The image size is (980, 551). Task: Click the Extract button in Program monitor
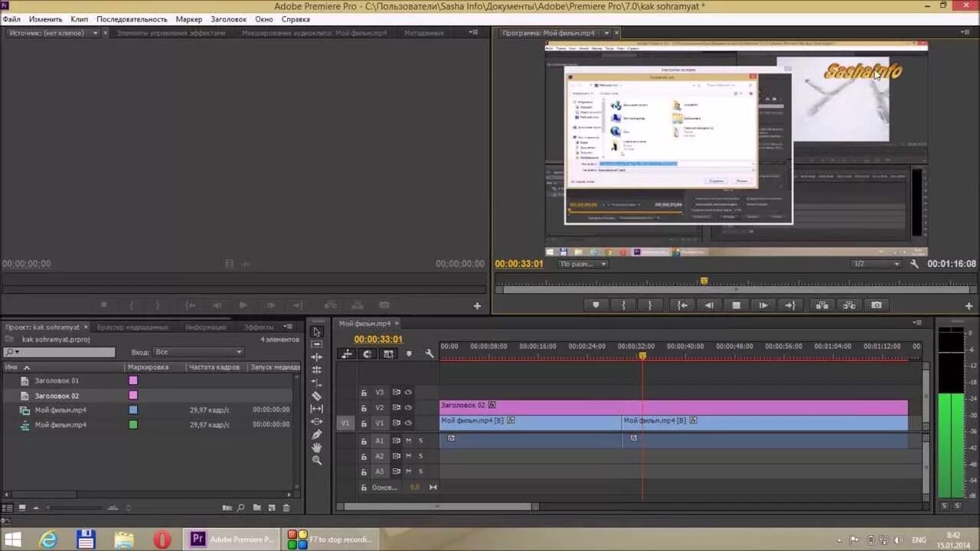point(849,305)
